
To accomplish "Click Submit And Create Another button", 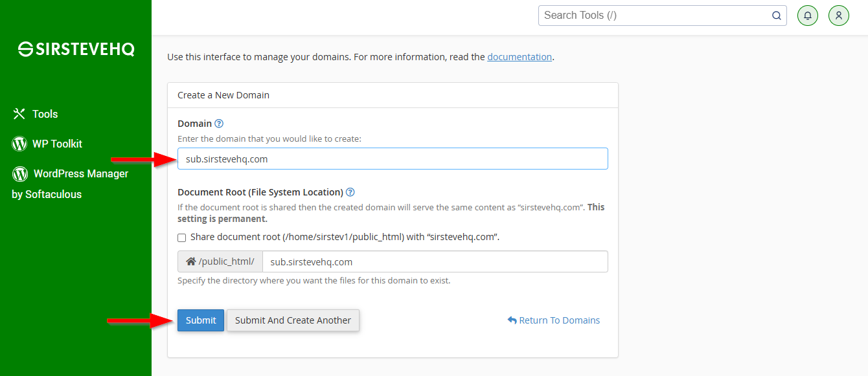I will click(x=293, y=320).
